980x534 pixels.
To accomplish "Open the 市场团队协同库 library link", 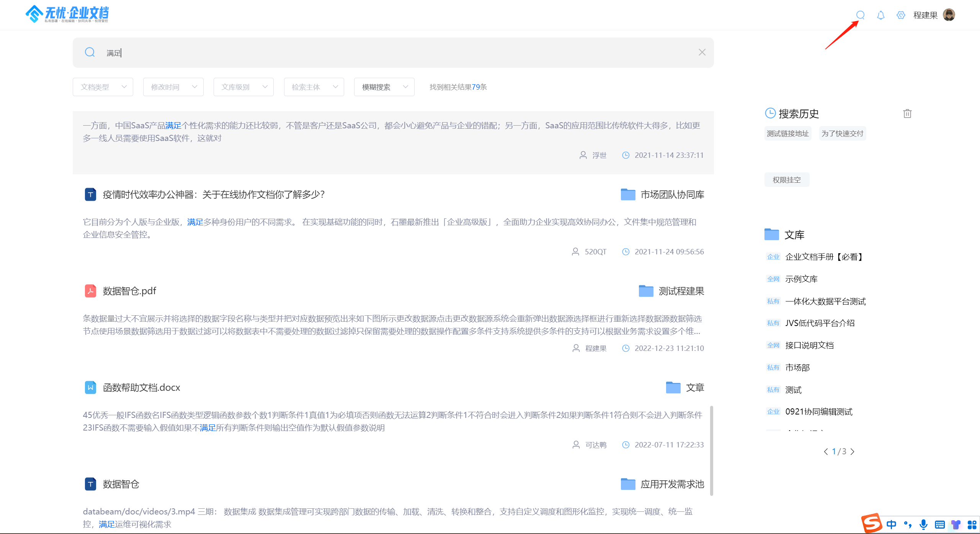I will (672, 195).
